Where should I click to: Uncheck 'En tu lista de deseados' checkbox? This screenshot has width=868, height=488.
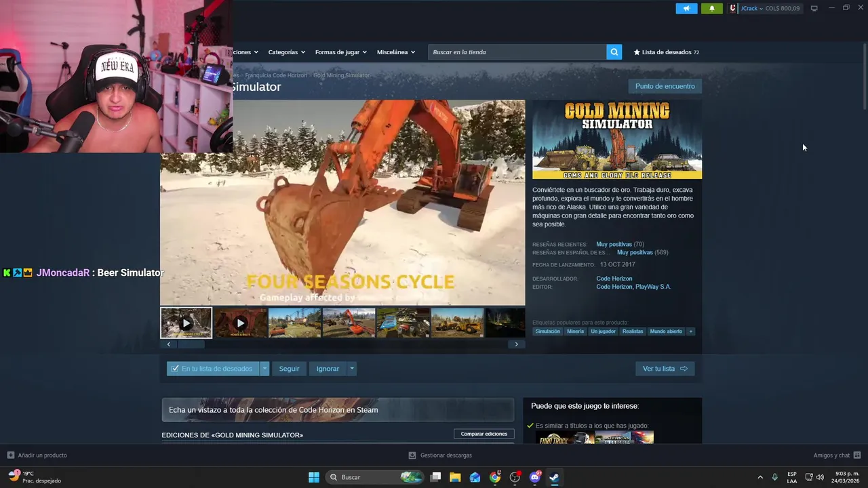pos(175,369)
